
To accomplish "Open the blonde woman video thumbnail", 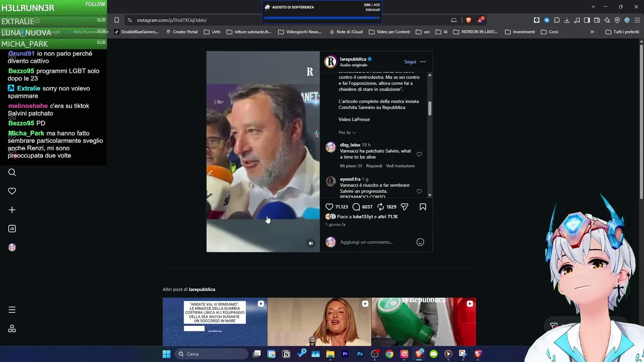I will (x=319, y=322).
